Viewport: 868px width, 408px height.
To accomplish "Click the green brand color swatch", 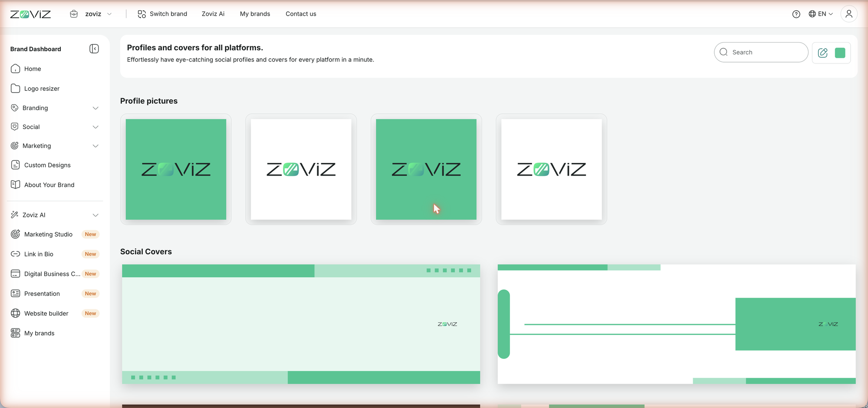I will (x=840, y=53).
